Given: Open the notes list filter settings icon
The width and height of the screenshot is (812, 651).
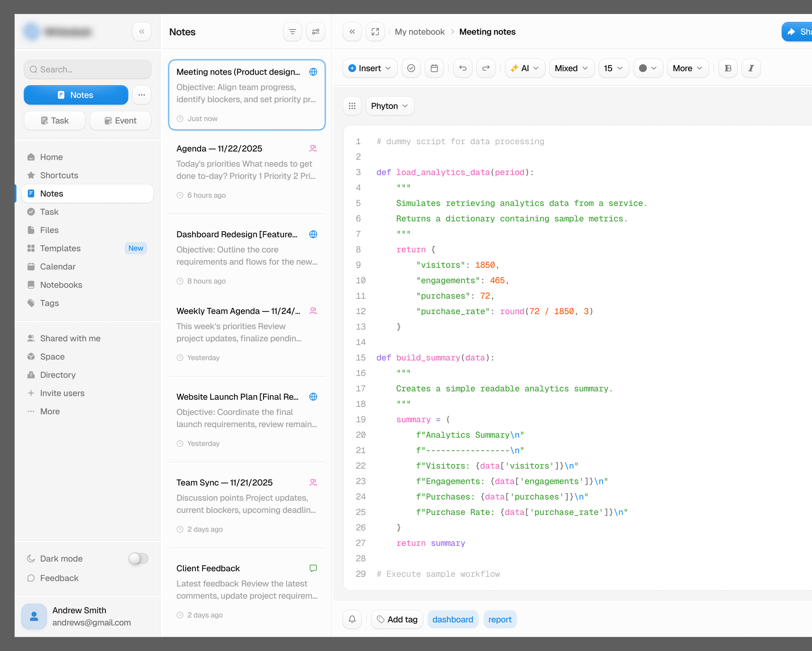Looking at the screenshot, I should [x=316, y=32].
